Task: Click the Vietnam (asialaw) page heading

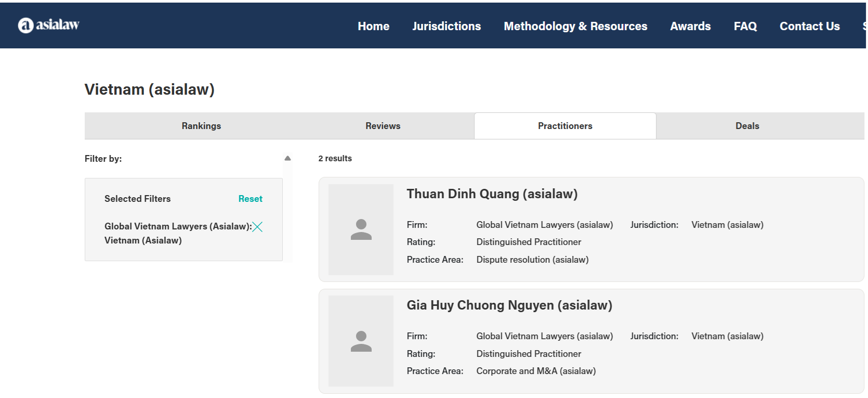Action: coord(150,89)
